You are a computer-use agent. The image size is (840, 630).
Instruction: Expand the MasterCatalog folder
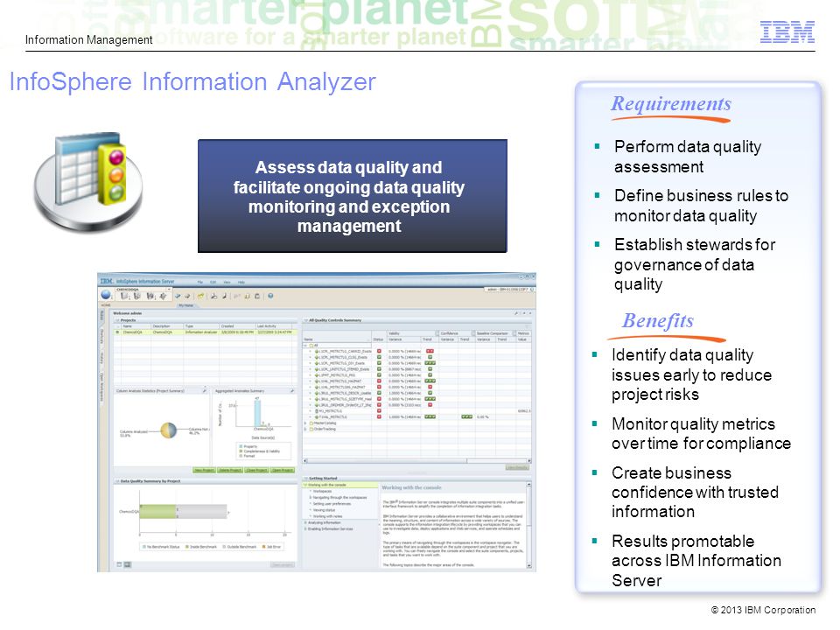coord(306,423)
